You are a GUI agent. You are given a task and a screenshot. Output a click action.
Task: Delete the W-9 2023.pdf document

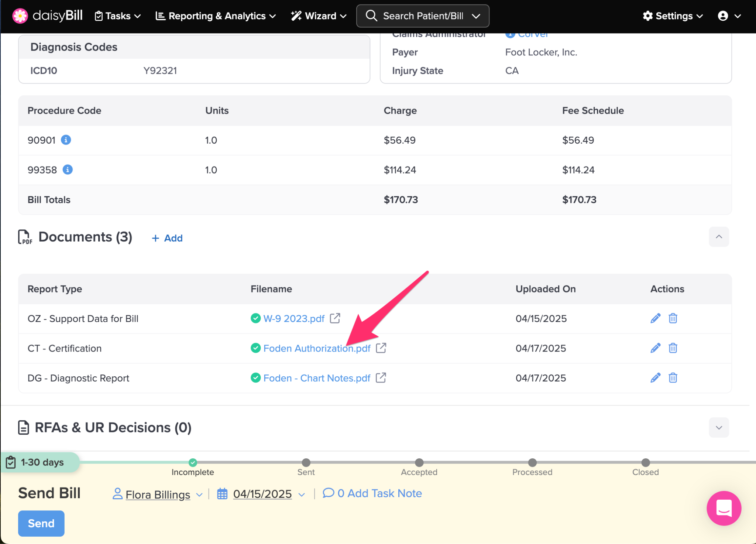pyautogui.click(x=673, y=318)
